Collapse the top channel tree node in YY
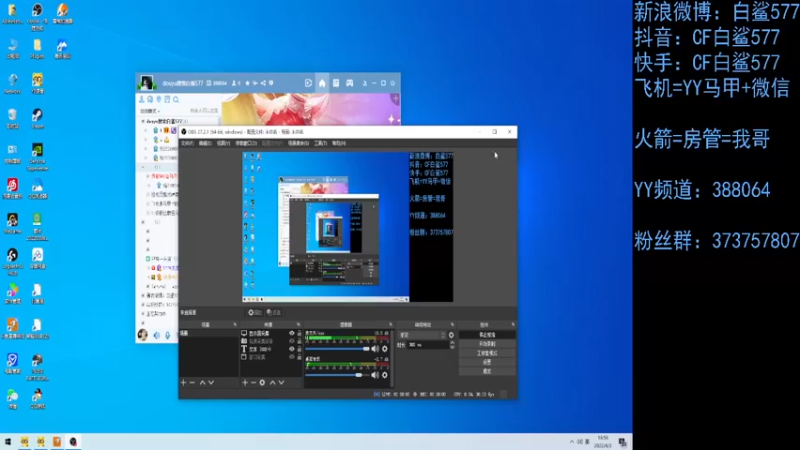Screen dimensions: 800x450 pos(143,121)
